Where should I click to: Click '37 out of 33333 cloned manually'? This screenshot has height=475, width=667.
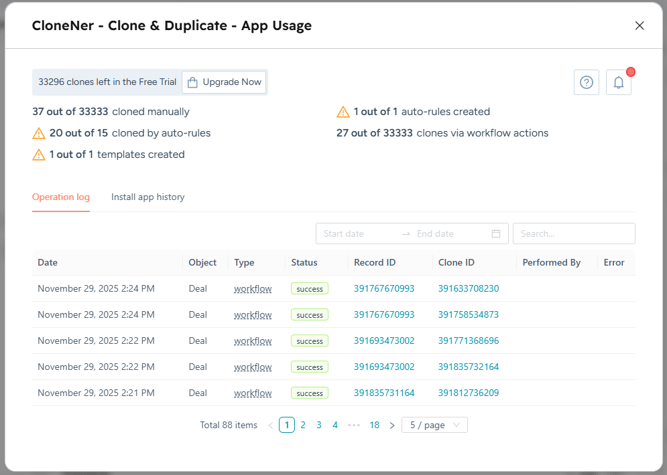pos(111,112)
